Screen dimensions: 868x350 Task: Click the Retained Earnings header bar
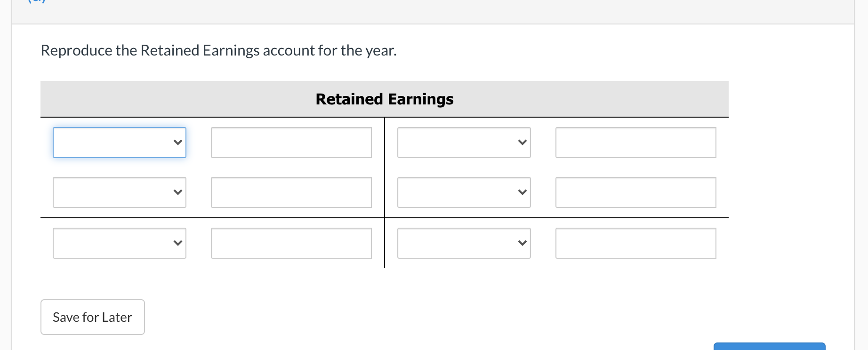pos(384,99)
